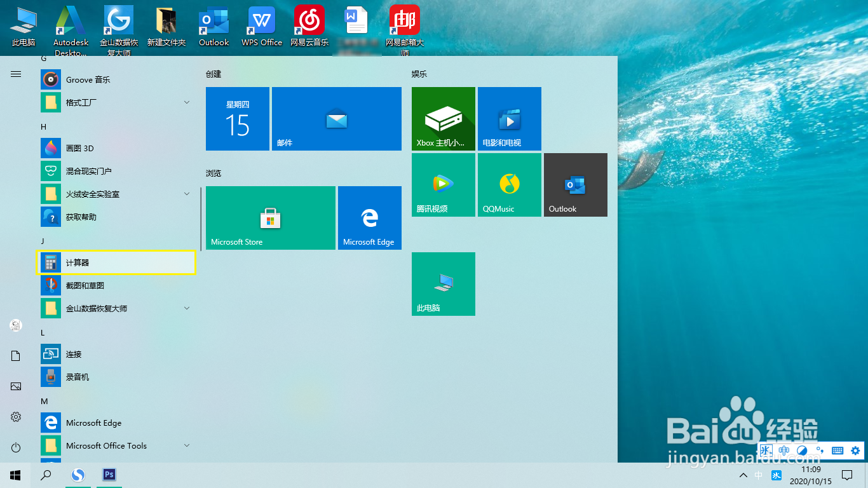The height and width of the screenshot is (488, 868).
Task: Open taskbar search magnifier
Action: 46,475
